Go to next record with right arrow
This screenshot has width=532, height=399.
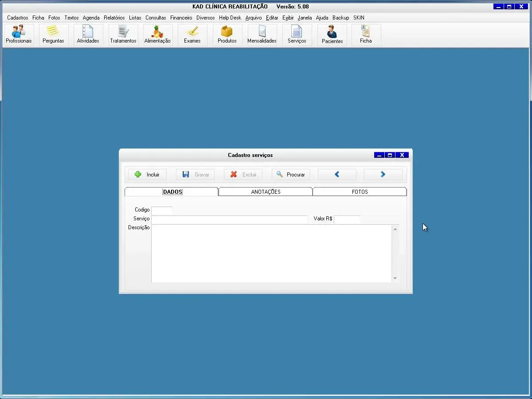click(383, 175)
